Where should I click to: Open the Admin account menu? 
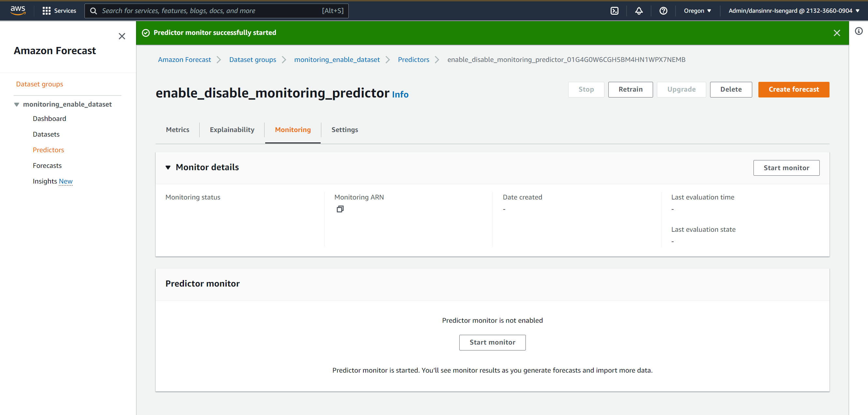[794, 11]
